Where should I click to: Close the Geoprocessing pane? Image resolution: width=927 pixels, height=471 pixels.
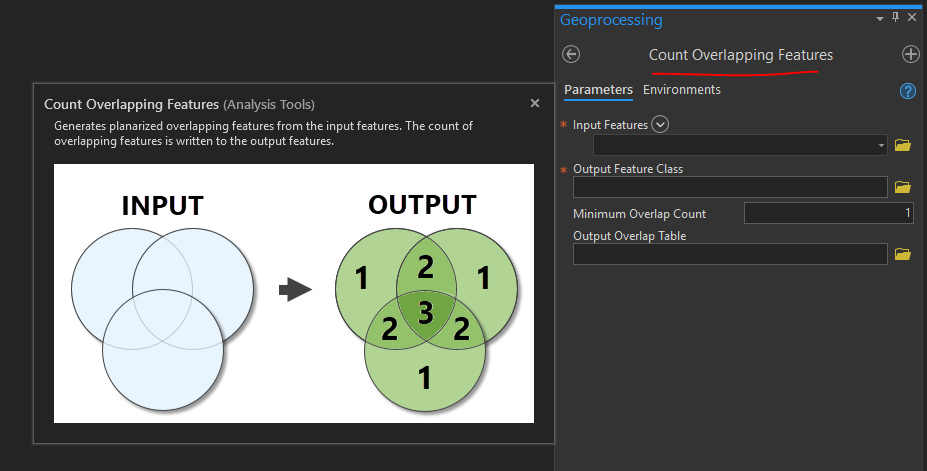(912, 18)
